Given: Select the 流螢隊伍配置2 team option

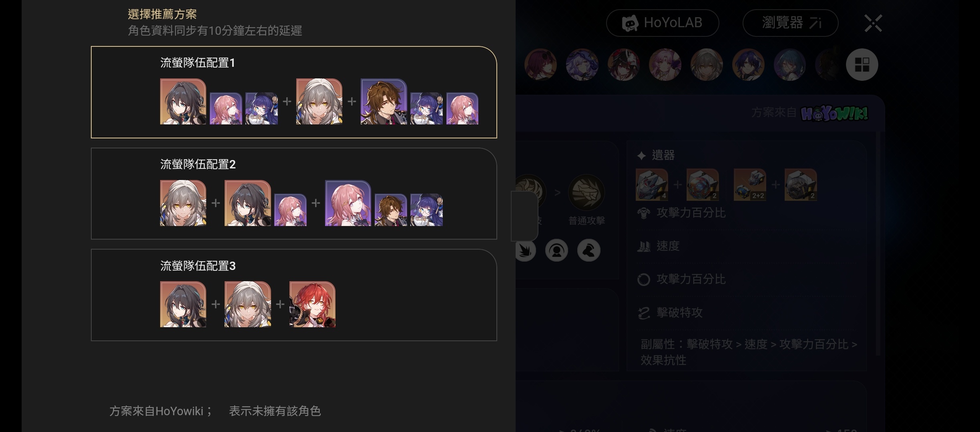Looking at the screenshot, I should [x=294, y=194].
